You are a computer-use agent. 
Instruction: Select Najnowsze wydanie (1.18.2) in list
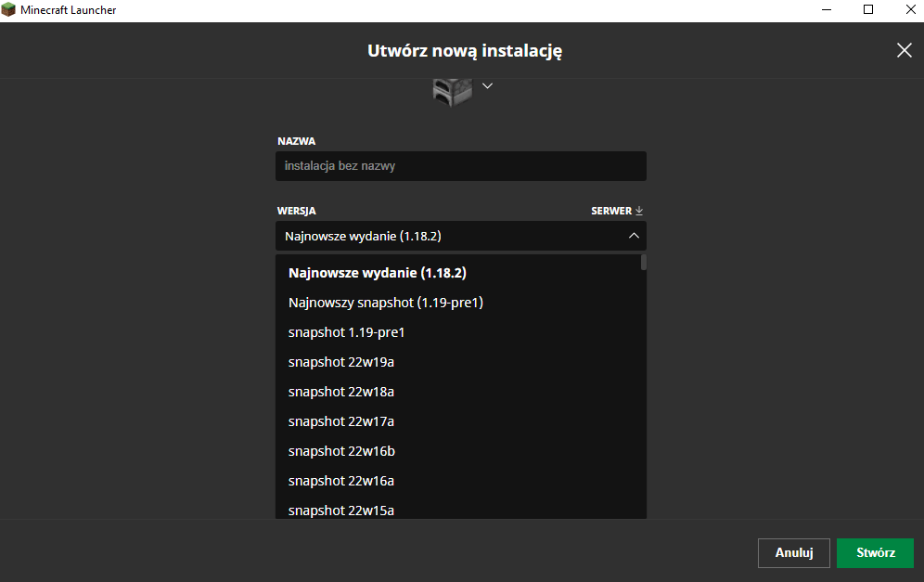[459, 273]
